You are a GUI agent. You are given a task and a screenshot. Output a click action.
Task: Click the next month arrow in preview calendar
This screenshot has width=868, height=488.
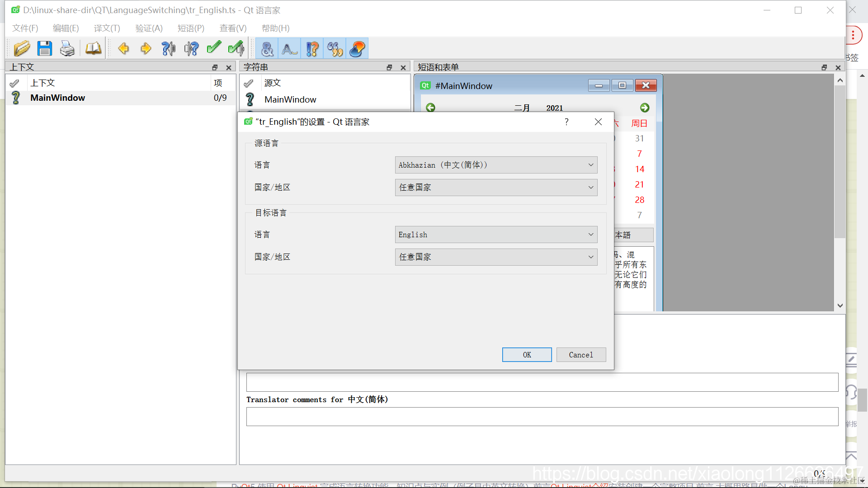pyautogui.click(x=645, y=108)
